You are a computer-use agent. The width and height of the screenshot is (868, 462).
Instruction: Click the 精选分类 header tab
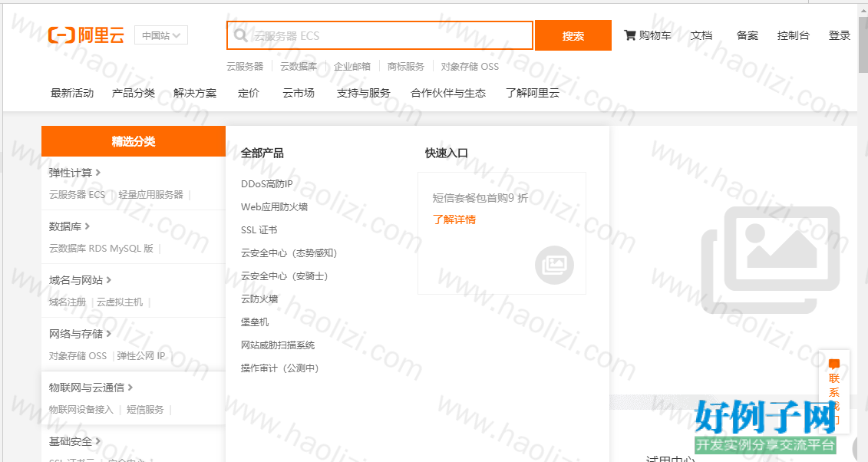point(134,141)
